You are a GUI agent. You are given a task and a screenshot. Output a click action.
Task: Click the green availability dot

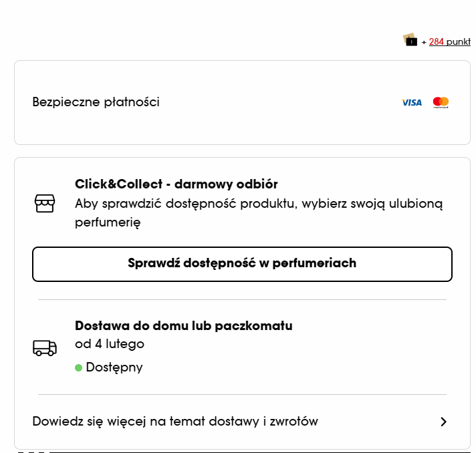pyautogui.click(x=78, y=367)
